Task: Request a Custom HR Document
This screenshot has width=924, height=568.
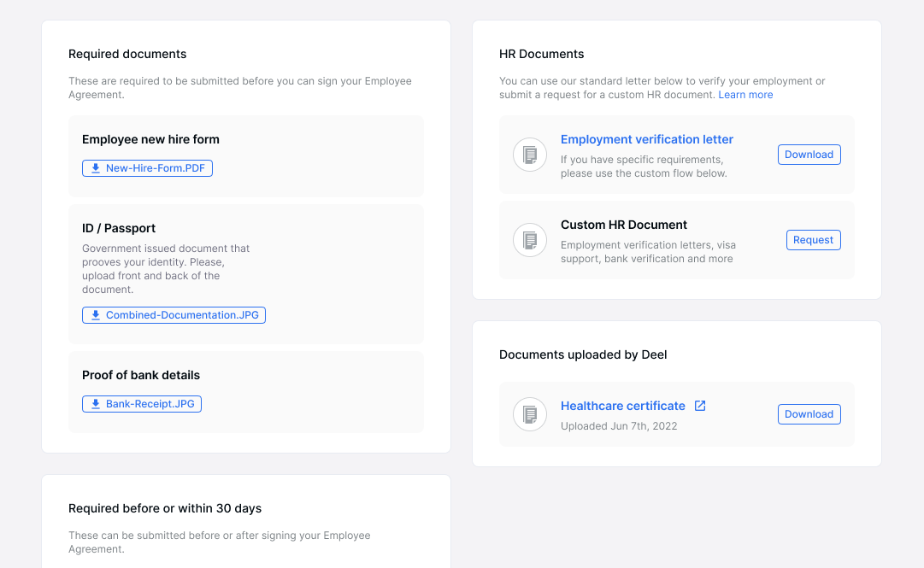Action: pyautogui.click(x=813, y=240)
